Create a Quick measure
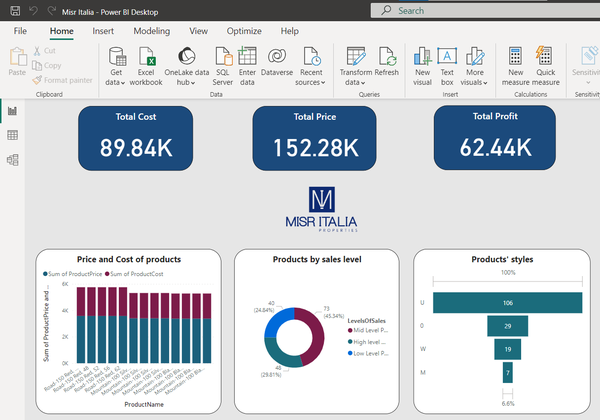 point(546,65)
